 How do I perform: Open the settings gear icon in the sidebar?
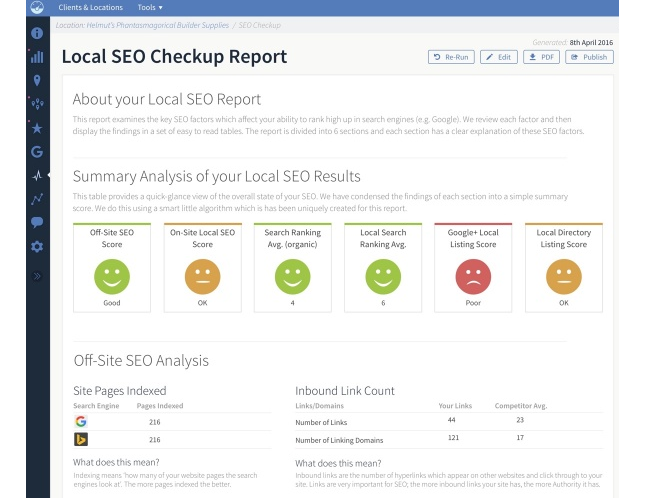point(37,247)
